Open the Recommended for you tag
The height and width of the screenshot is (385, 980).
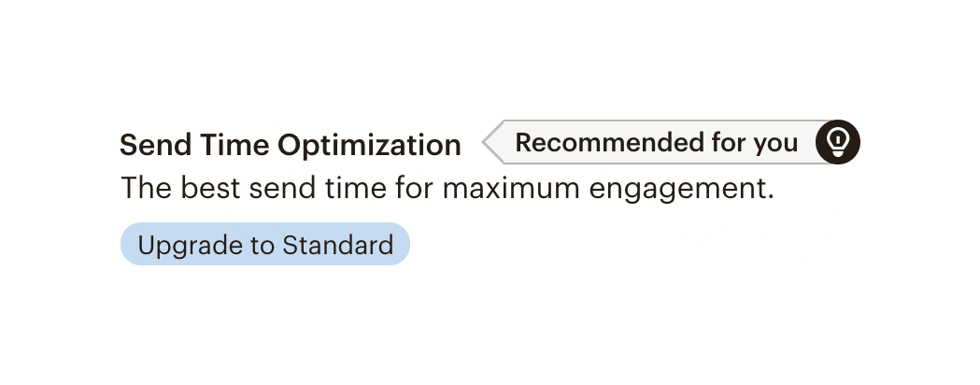[x=656, y=143]
